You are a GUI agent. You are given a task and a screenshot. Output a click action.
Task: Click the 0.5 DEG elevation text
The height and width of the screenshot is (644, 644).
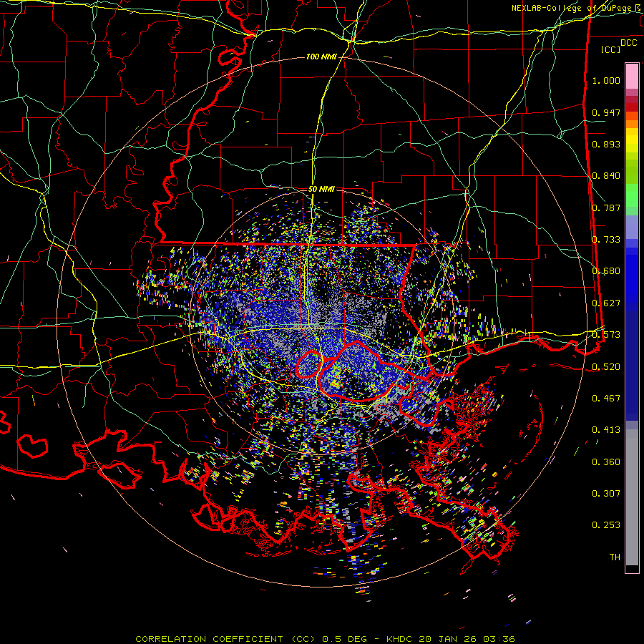(344, 639)
